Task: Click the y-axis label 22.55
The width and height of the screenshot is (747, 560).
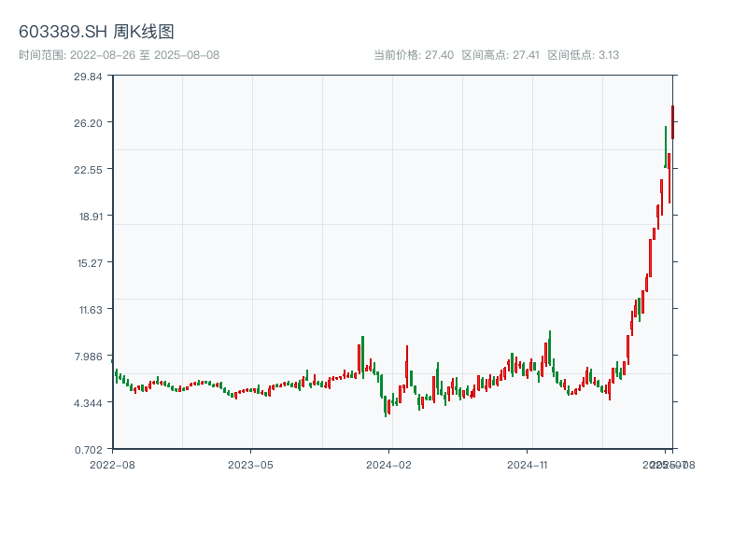Action: pyautogui.click(x=88, y=170)
